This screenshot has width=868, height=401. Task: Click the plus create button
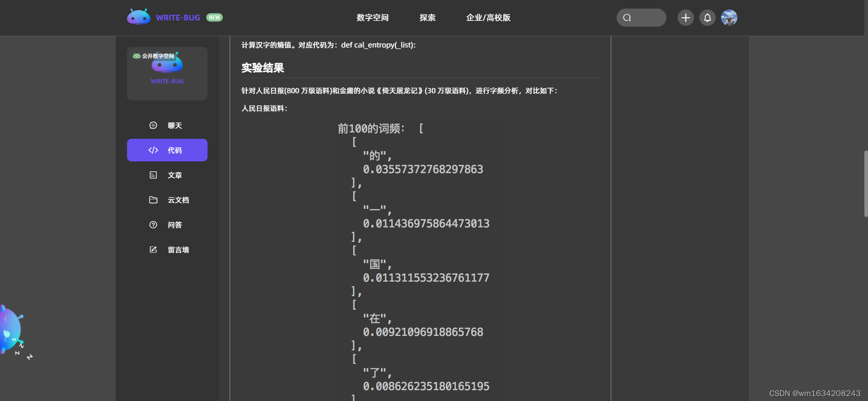click(685, 18)
